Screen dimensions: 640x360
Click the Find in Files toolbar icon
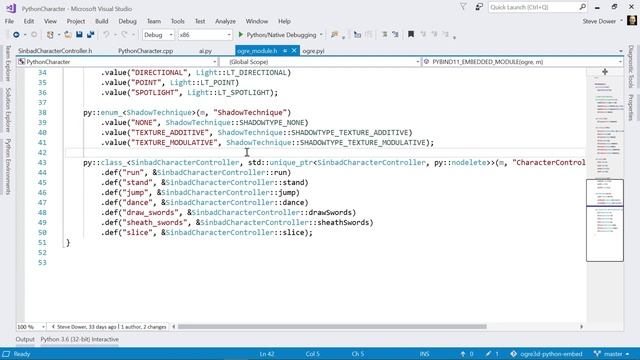(x=335, y=35)
